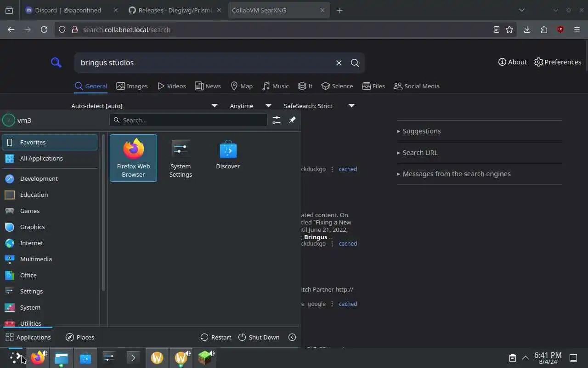
Task: Open System Settings from Favorites grid
Action: [x=181, y=158]
